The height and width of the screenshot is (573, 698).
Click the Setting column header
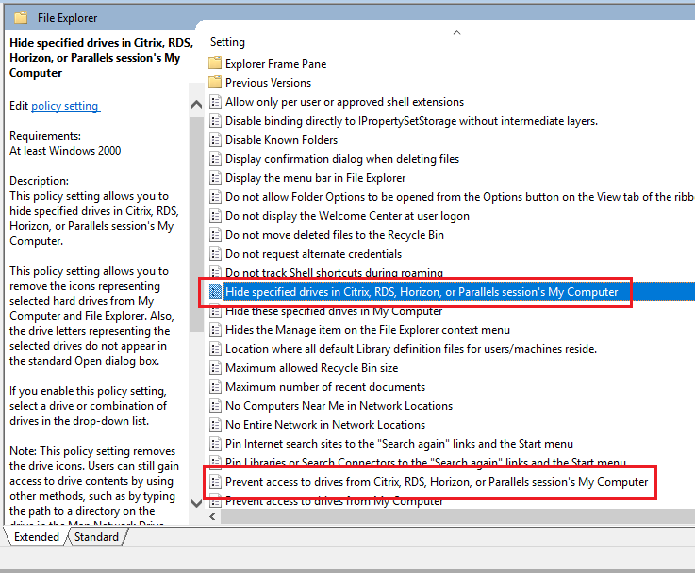(x=228, y=42)
